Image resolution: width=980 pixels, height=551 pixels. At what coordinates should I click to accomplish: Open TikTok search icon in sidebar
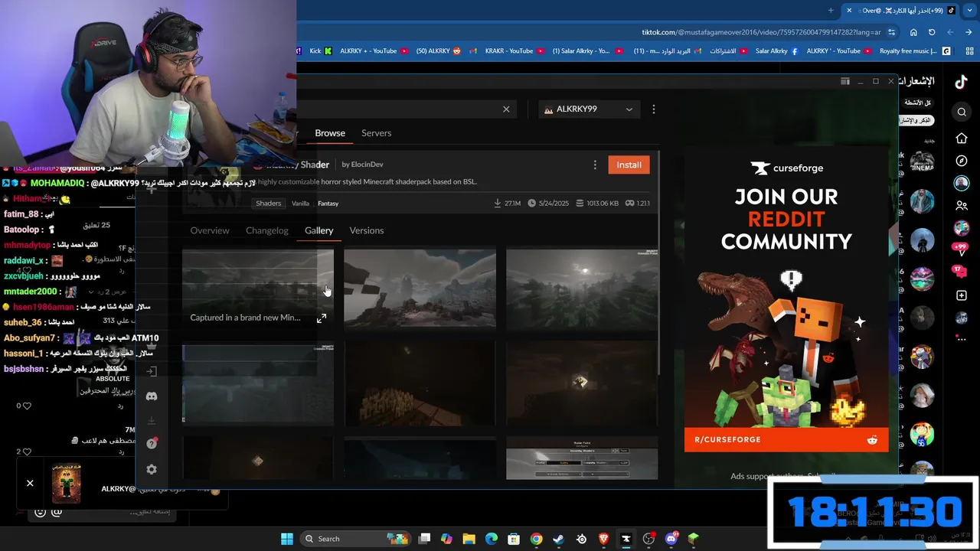[962, 112]
